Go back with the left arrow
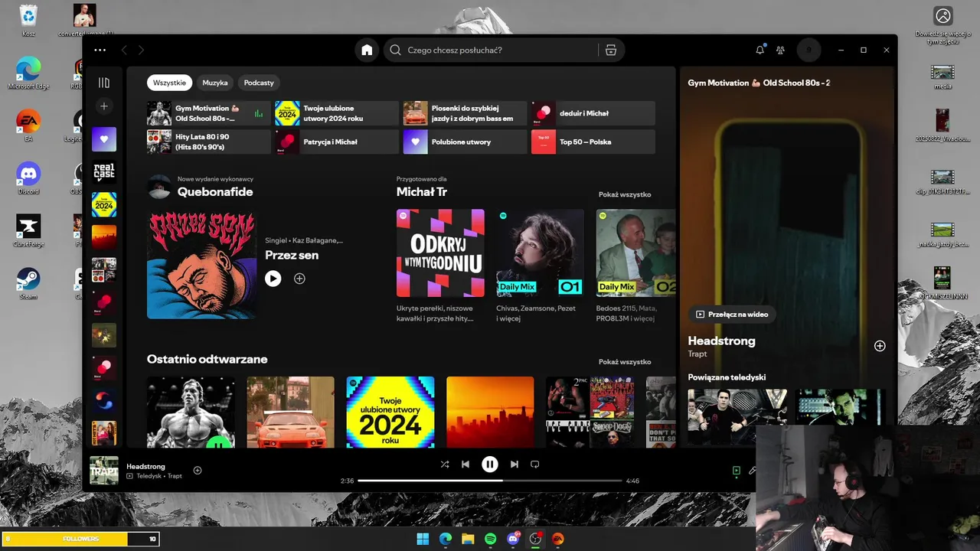The image size is (980, 551). point(124,50)
